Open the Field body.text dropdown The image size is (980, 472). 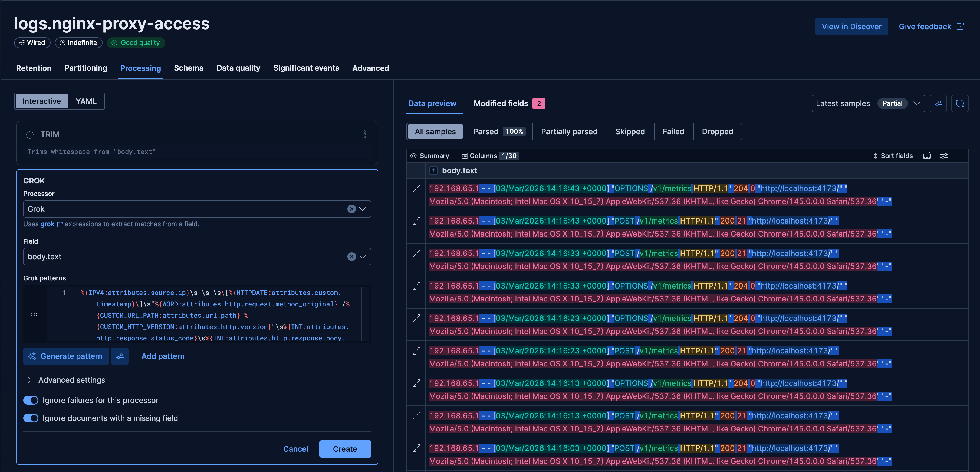(x=362, y=257)
